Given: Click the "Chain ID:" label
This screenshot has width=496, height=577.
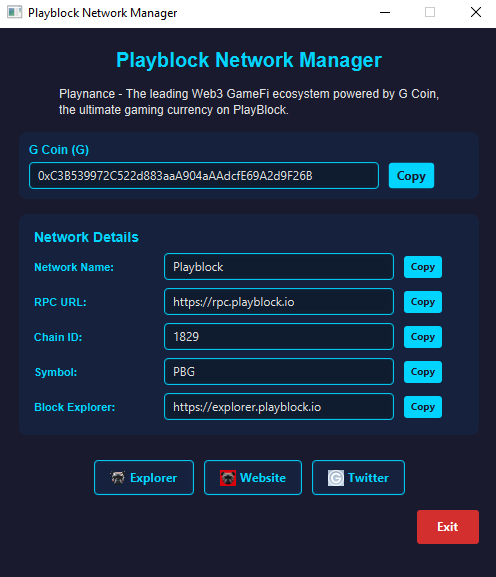Looking at the screenshot, I should (x=58, y=337).
